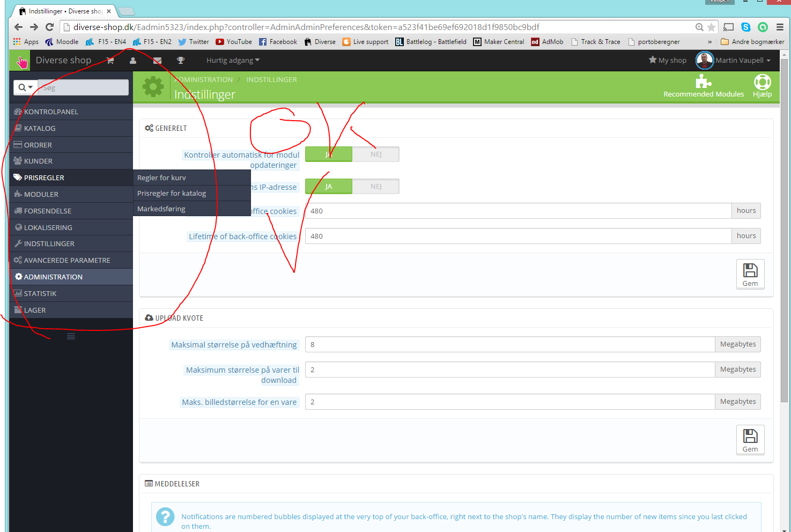Click Lifetime of back-office cookies field
791x532 pixels.
[x=518, y=236]
